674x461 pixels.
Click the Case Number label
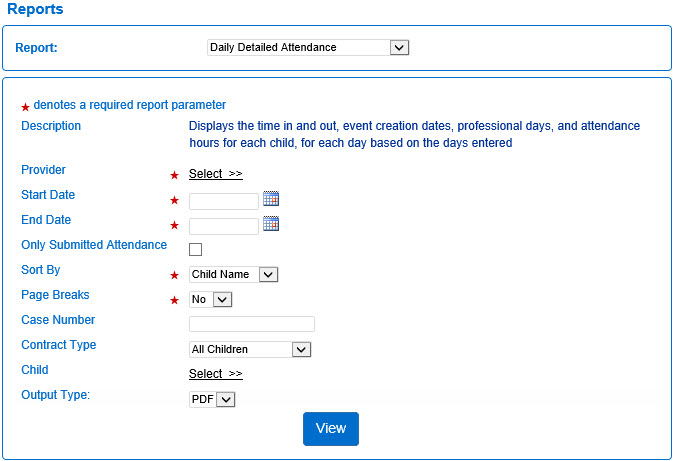coord(58,320)
